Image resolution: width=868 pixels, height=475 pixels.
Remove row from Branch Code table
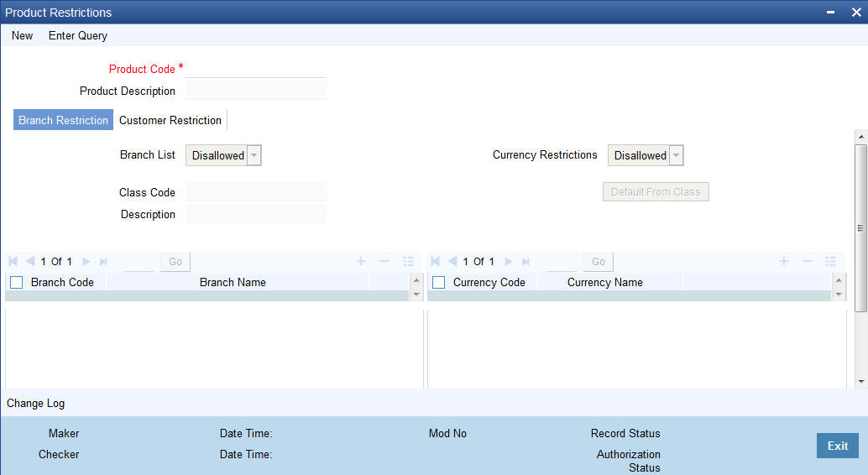click(x=384, y=261)
